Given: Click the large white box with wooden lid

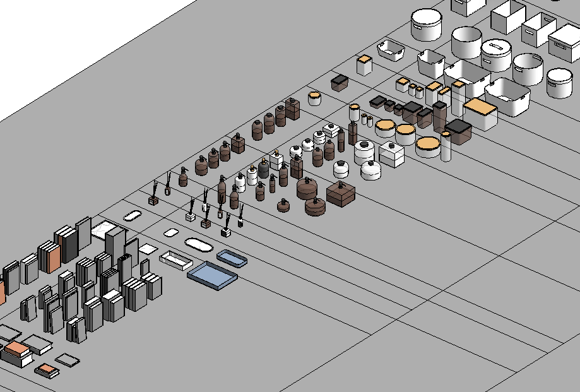Looking at the screenshot, I should [480, 114].
